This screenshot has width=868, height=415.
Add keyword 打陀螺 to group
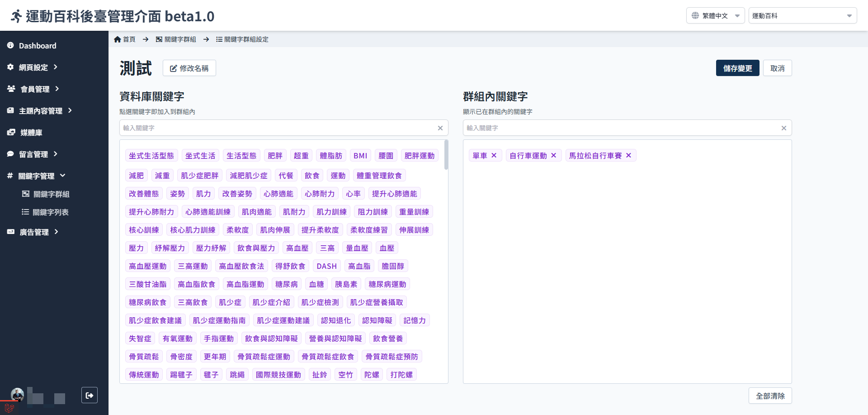[x=401, y=374]
